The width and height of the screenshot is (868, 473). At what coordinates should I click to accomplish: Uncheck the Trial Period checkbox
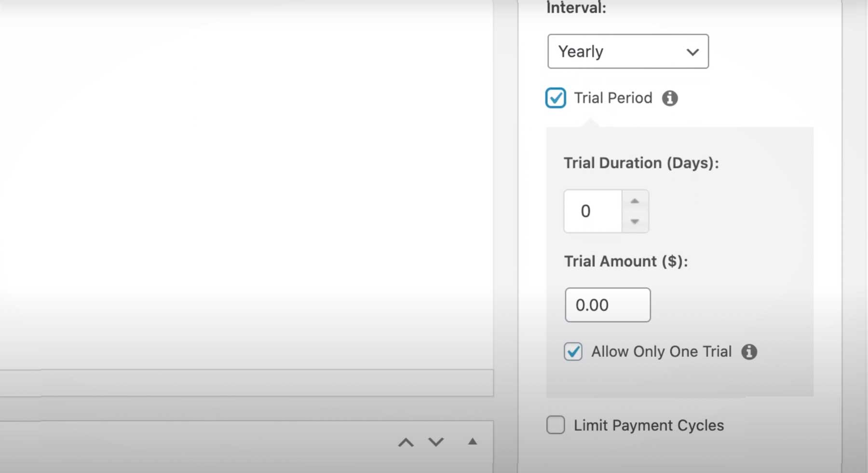556,98
